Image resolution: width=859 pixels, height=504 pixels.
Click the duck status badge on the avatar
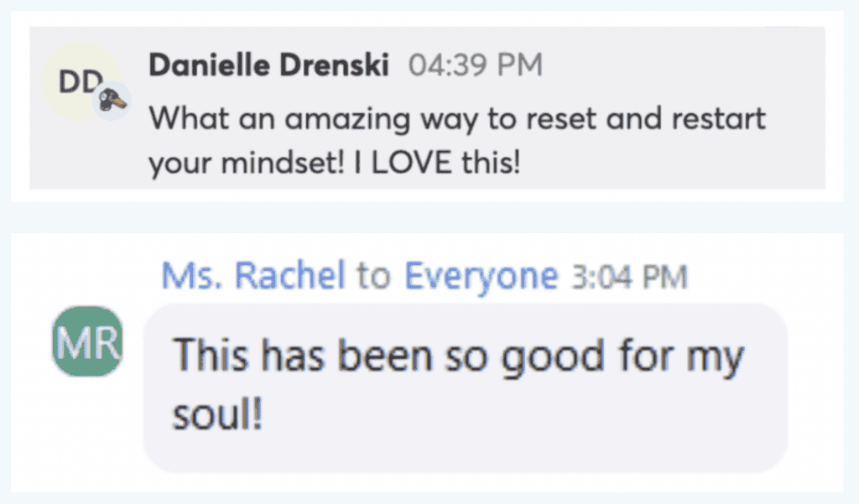click(111, 101)
